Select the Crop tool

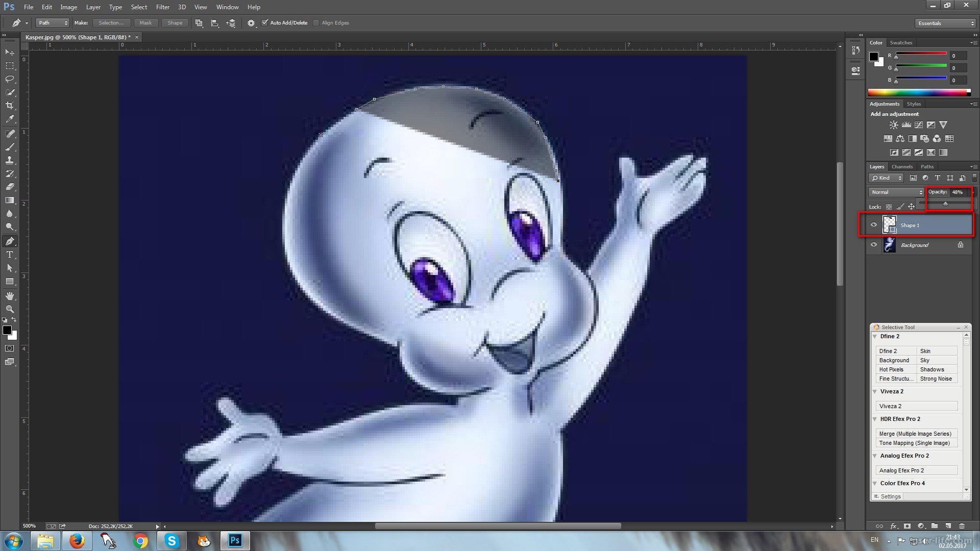[x=10, y=106]
